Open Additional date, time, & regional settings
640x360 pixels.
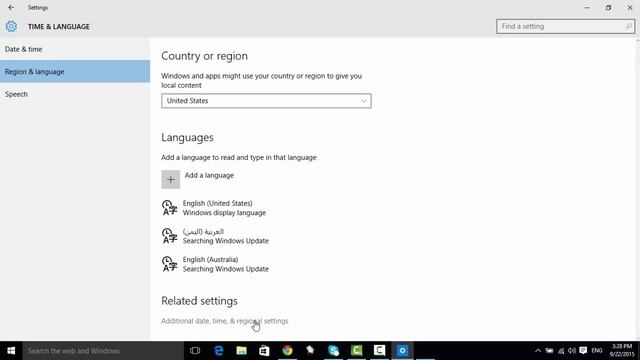click(x=224, y=321)
